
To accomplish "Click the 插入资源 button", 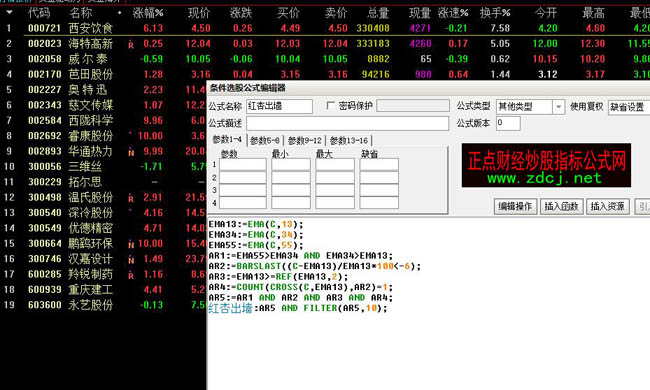I will 608,206.
